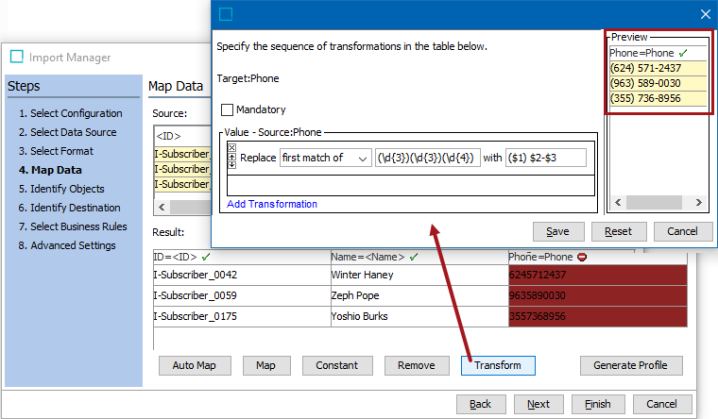Click the green check in Preview header
The image size is (718, 419).
(683, 53)
